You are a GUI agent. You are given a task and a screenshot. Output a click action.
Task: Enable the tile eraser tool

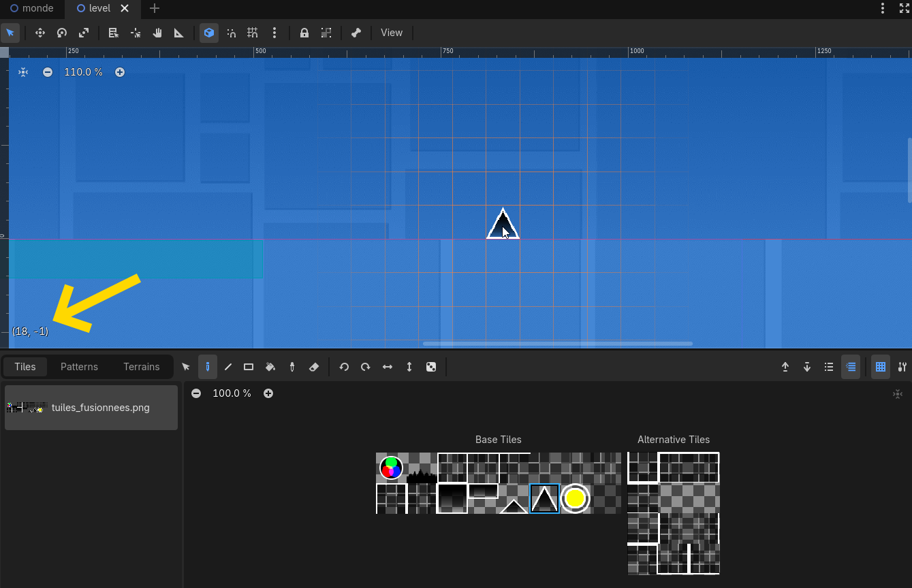click(314, 367)
